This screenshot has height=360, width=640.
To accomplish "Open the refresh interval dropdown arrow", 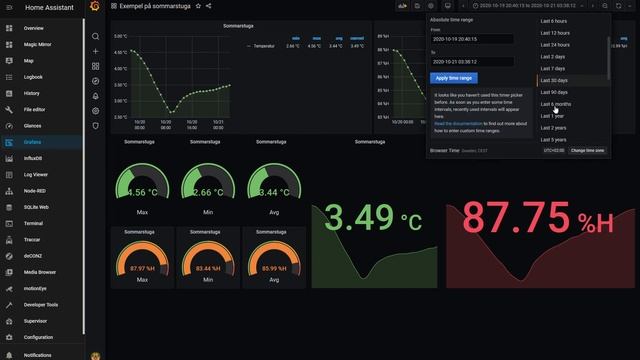I will click(630, 6).
